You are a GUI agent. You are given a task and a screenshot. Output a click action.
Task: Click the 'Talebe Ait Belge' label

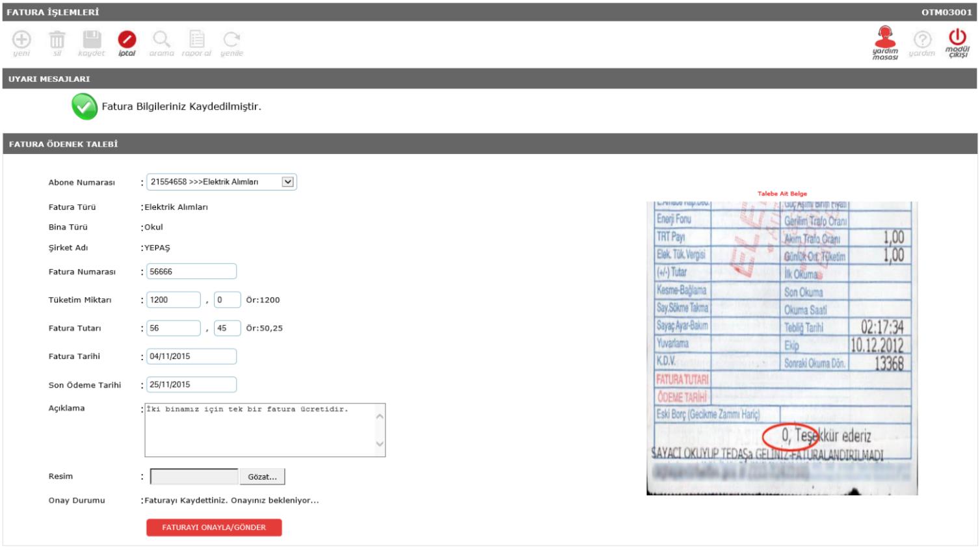pyautogui.click(x=782, y=194)
